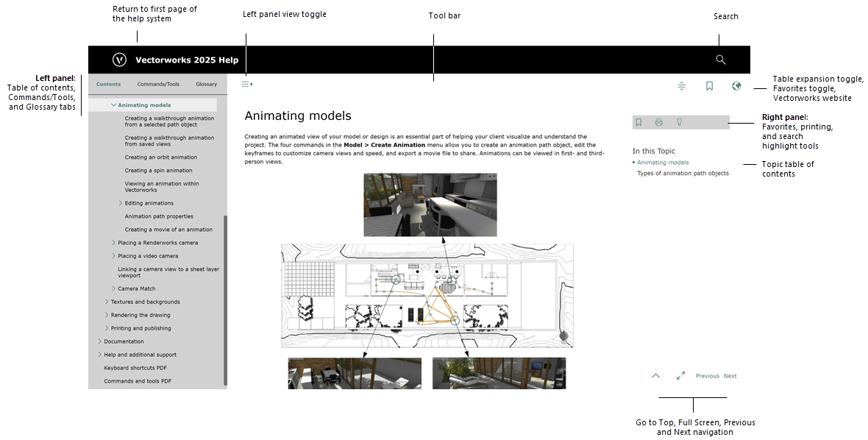Open the Editing animations topic
Screen dimensions: 868x440
pyautogui.click(x=149, y=203)
